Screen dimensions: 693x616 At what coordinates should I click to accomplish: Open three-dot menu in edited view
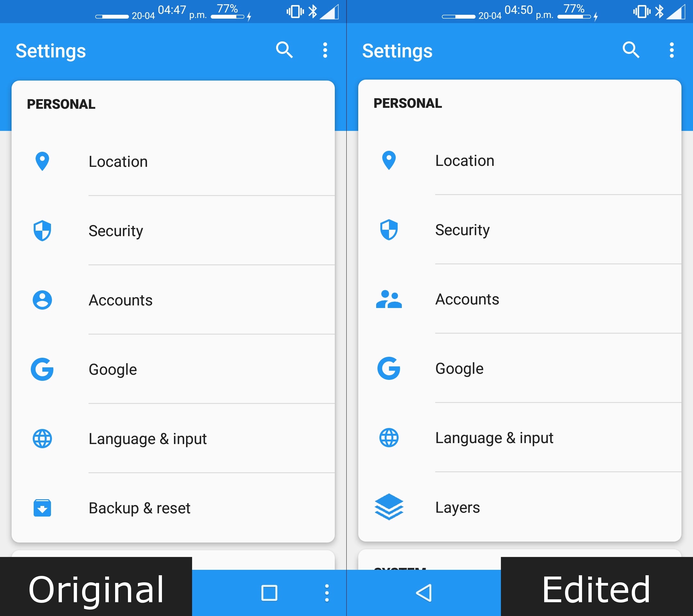672,50
